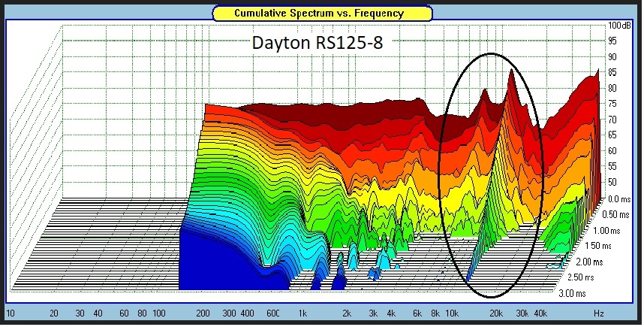Click the 3.00 ms time label
This screenshot has width=644, height=327.
(x=572, y=293)
